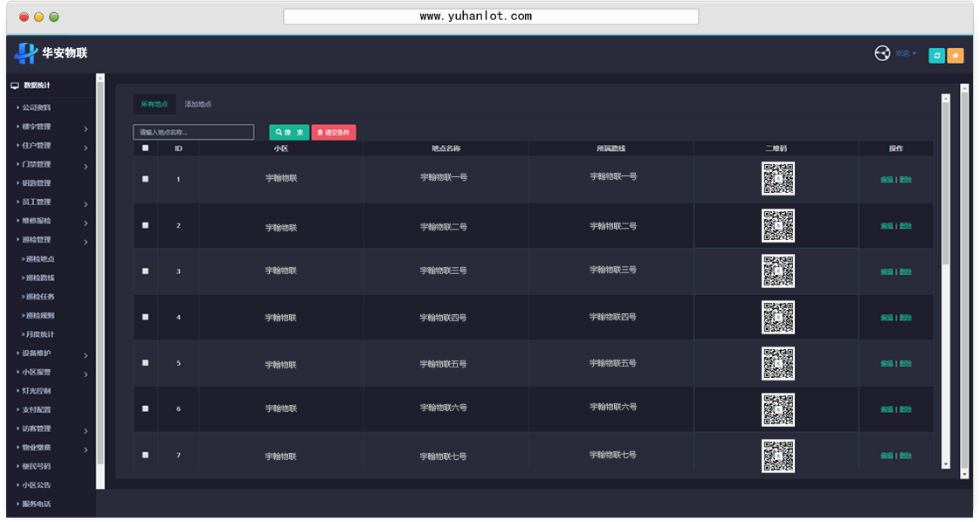
Task: Open 巡检路线 in the sidebar submenu
Action: [x=39, y=278]
